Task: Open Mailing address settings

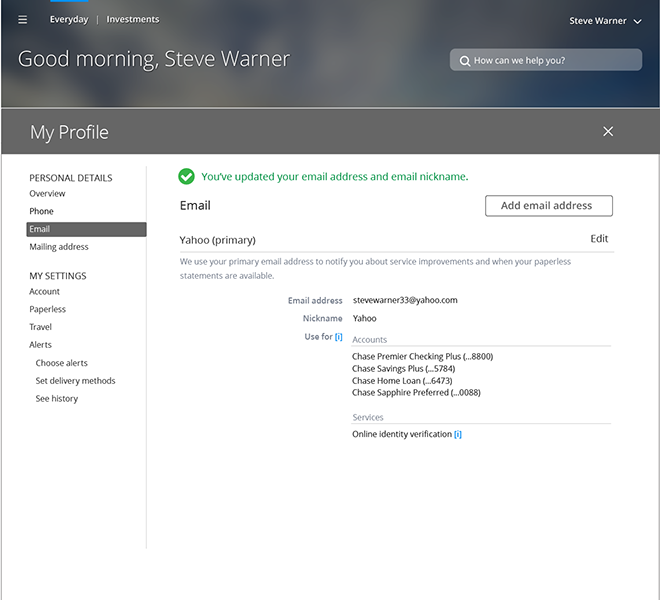Action: pyautogui.click(x=59, y=247)
